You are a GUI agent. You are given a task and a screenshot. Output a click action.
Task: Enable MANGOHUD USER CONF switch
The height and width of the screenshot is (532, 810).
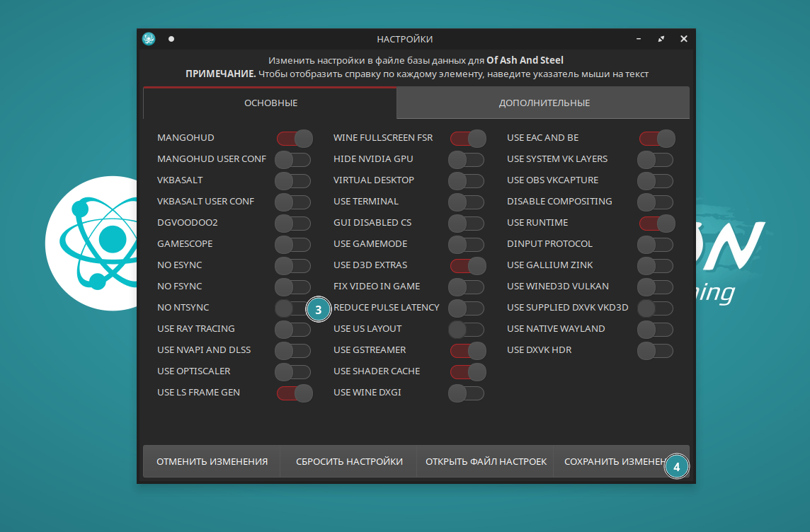coord(293,159)
